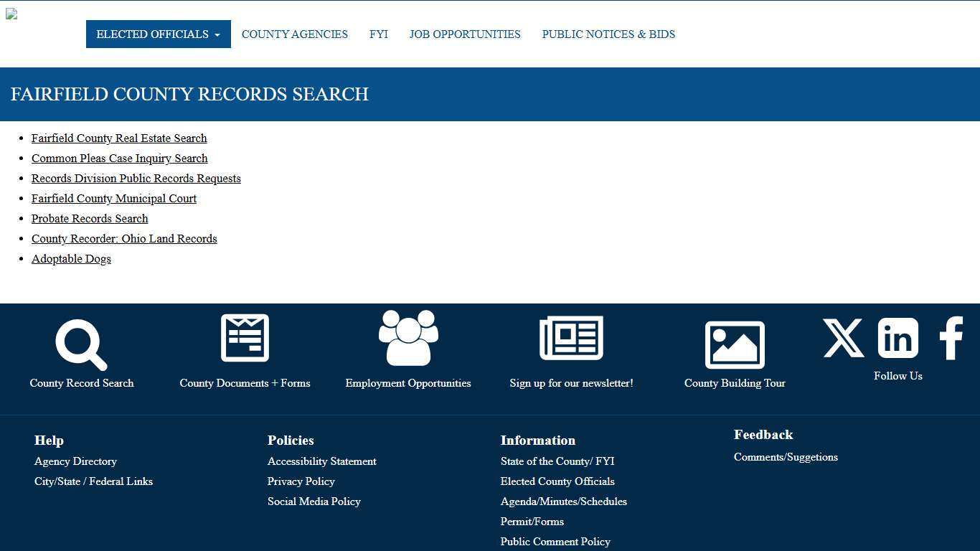Click the Facebook icon
The image size is (980, 551).
click(x=951, y=339)
